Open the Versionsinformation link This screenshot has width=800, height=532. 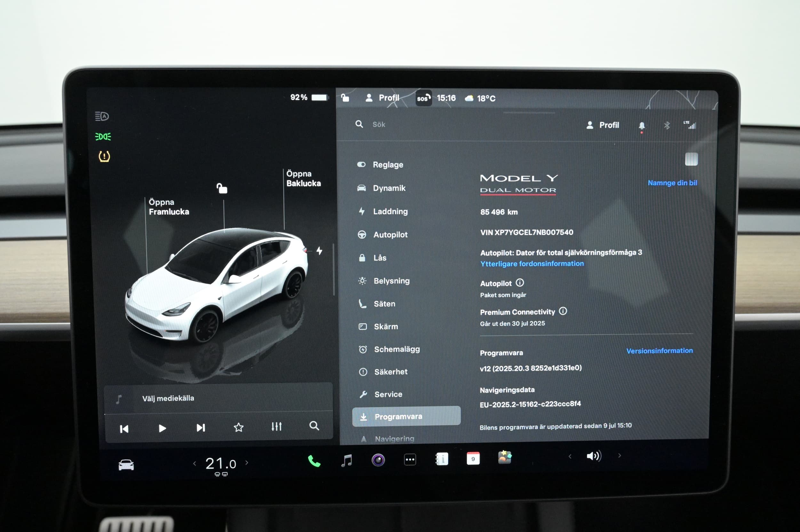click(660, 351)
